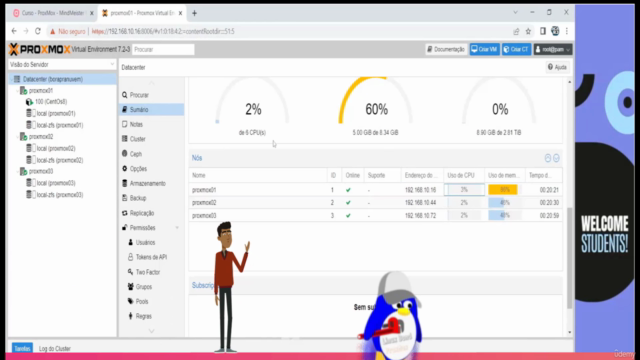
Task: Click the proxmox03 node icon in tree
Action: [24, 171]
